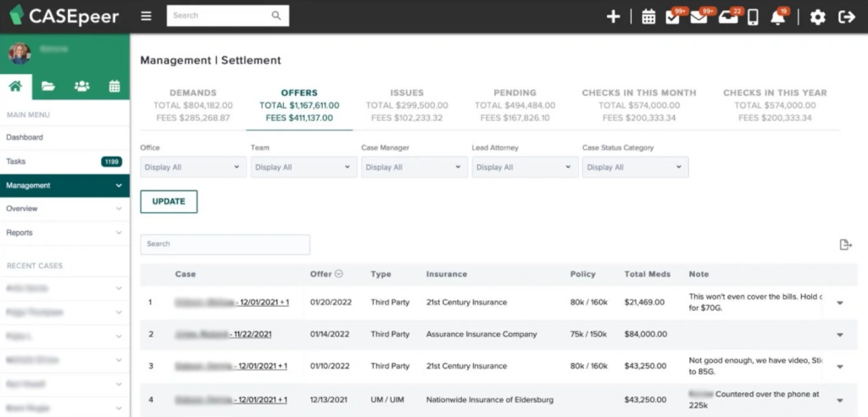Switch to the DEMANDS tab
The image size is (868, 417).
click(193, 105)
